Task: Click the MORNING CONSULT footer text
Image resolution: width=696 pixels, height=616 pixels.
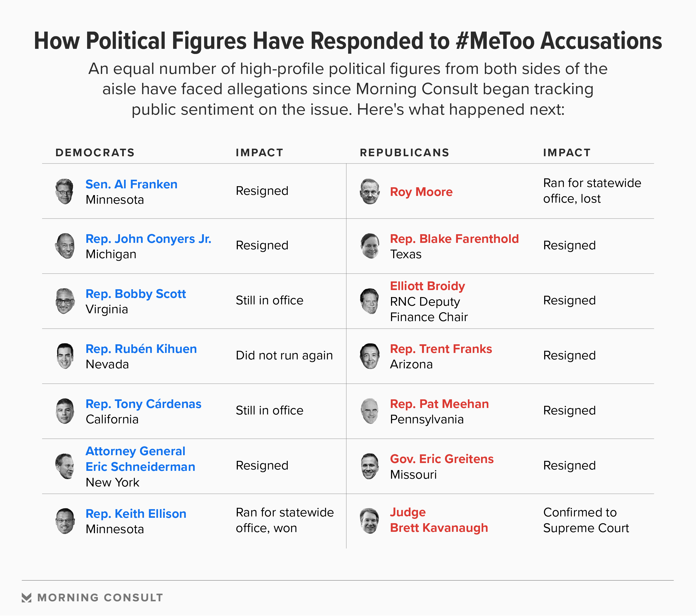Action: coord(100,598)
